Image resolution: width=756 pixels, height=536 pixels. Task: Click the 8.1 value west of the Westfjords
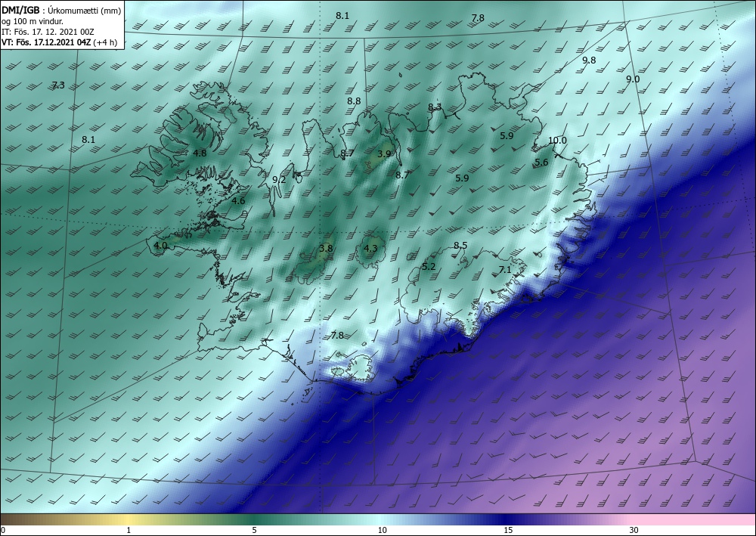tap(88, 140)
